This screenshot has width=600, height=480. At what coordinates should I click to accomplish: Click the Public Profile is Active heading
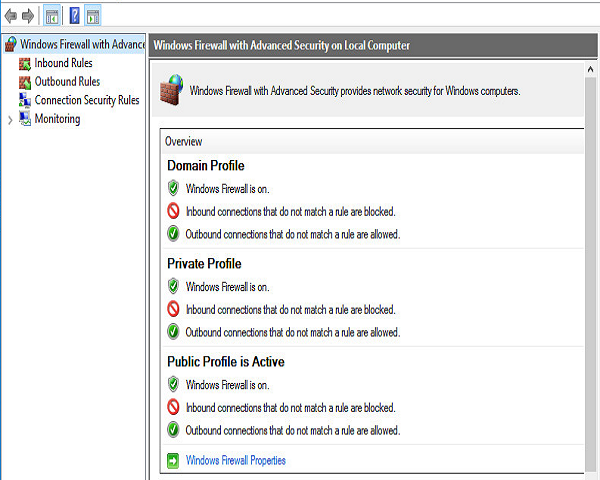point(226,362)
